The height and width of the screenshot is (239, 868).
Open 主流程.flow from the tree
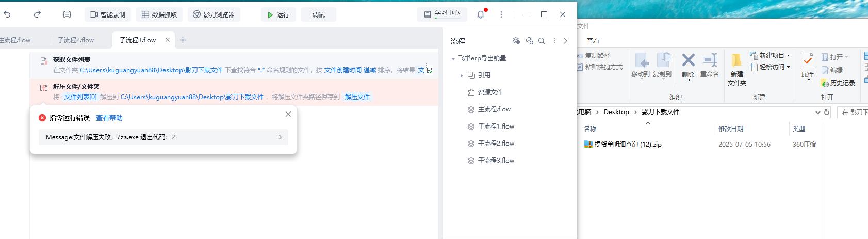coord(494,109)
